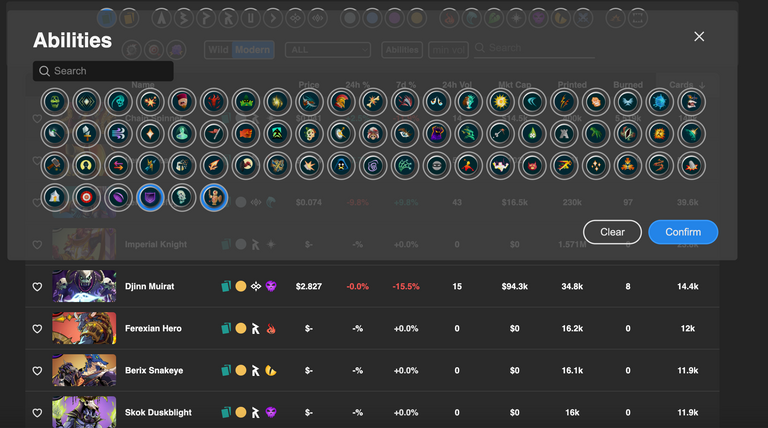768x428 pixels.
Task: Pick the purple spiral ability icon
Action: (x=373, y=166)
